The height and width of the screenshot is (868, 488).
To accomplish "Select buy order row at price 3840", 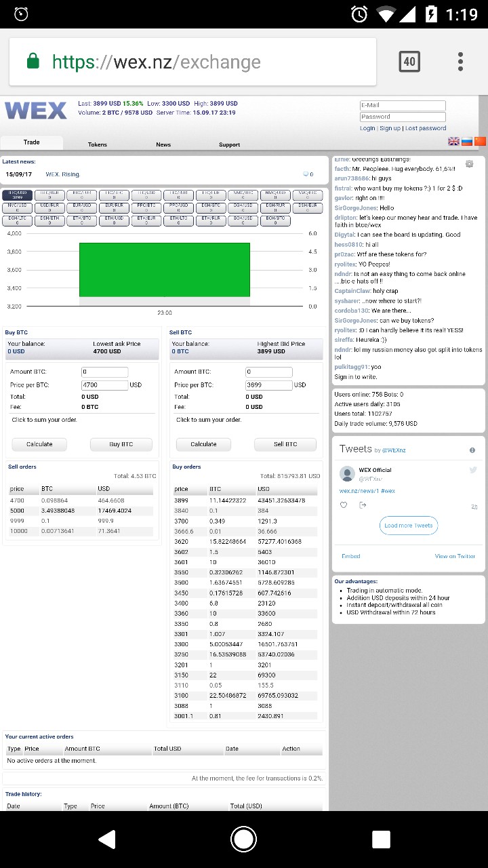I will point(247,510).
